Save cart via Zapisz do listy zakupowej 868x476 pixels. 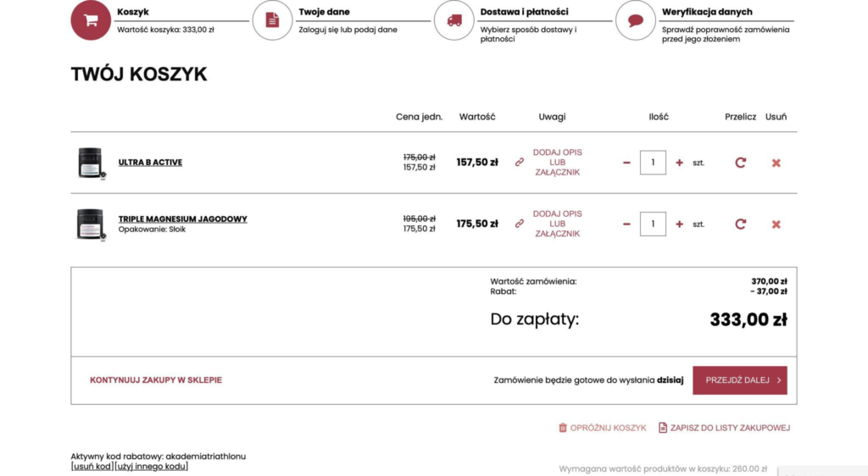(x=730, y=428)
